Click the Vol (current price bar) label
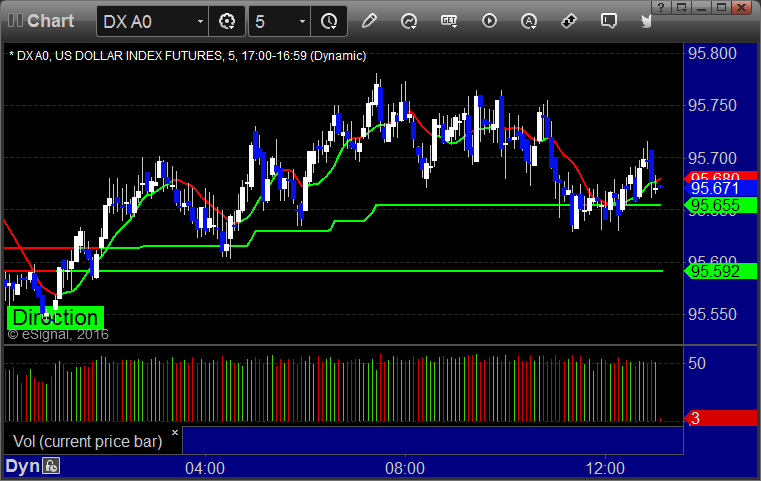 [x=87, y=441]
